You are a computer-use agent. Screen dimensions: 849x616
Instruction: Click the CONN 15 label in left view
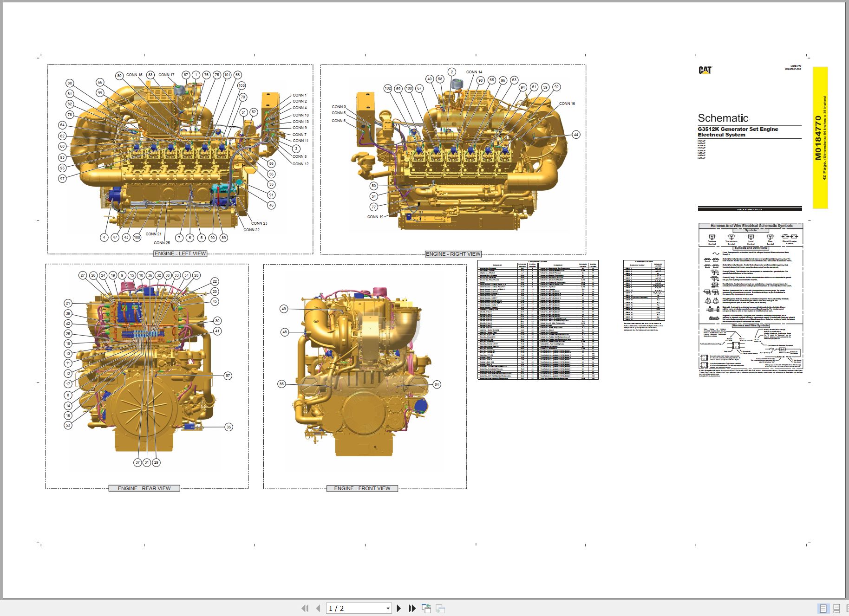tap(134, 75)
